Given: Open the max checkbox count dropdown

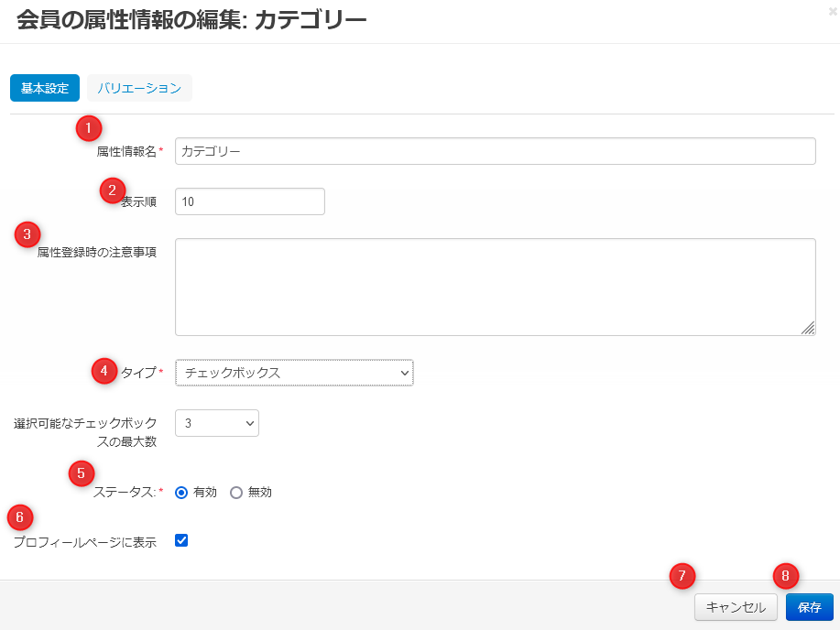Looking at the screenshot, I should point(217,423).
